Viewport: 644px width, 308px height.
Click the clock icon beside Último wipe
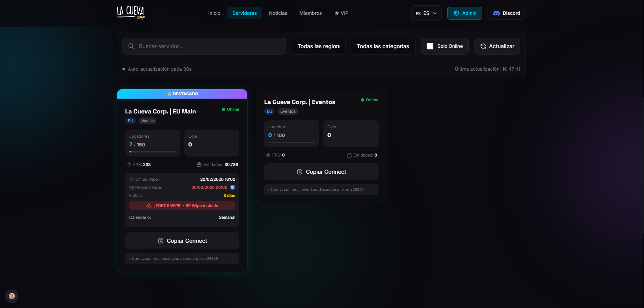132,179
